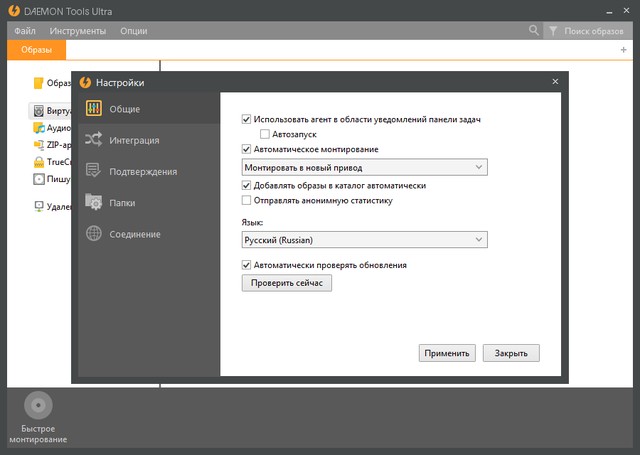
Task: Click the Проверить сейчас button
Action: point(287,283)
